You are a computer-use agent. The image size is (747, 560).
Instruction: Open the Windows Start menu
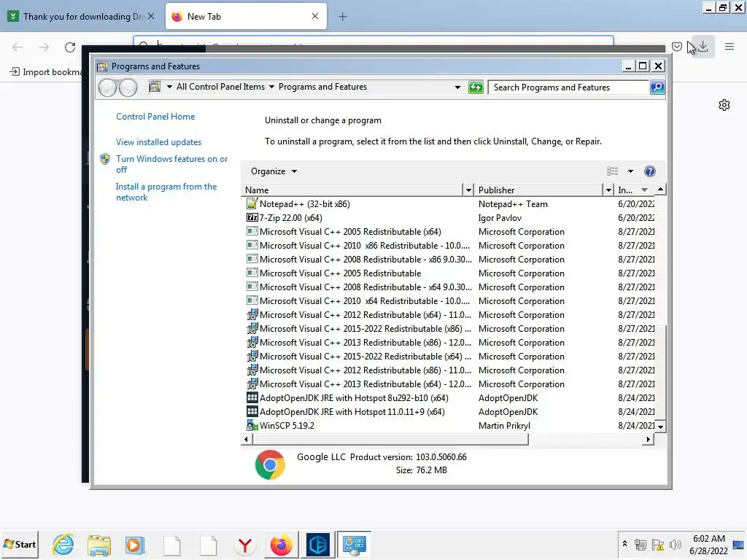tap(20, 544)
